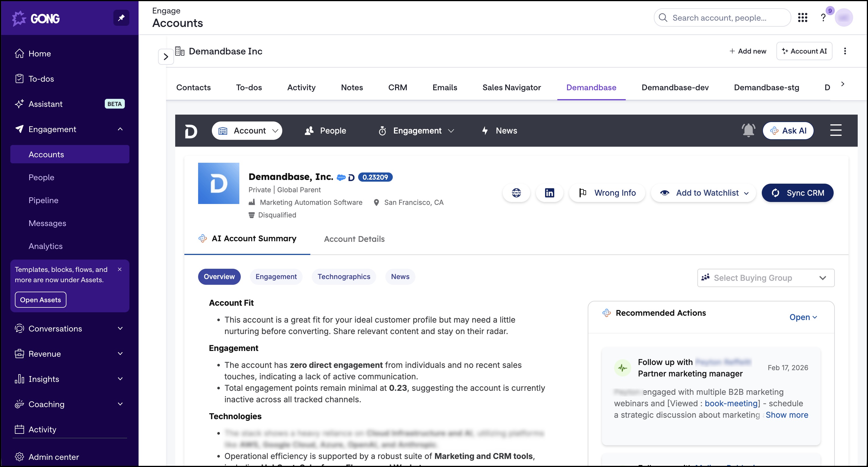Open Pipeline in the sidebar

point(44,200)
